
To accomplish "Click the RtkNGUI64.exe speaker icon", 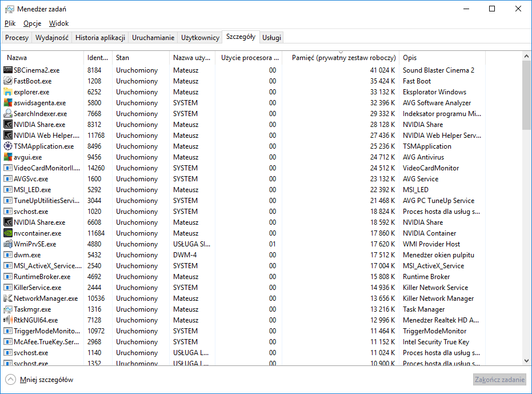I will tap(8, 320).
